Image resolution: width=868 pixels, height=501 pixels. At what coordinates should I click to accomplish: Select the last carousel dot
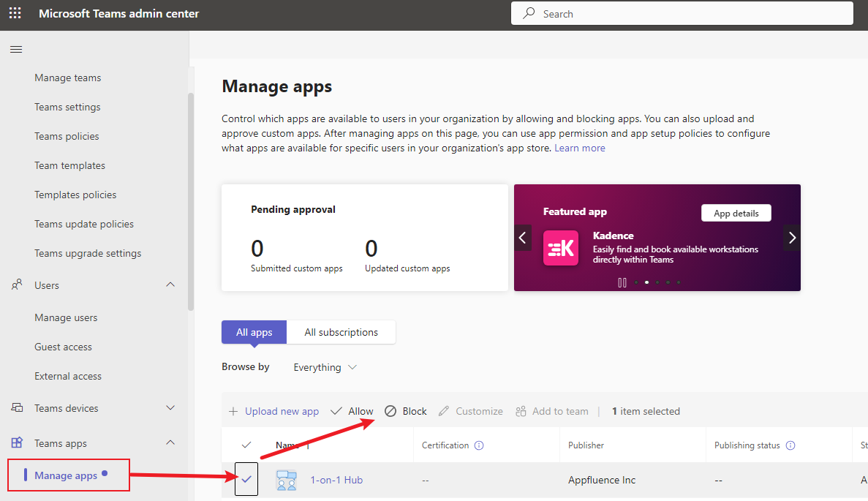[x=678, y=282]
